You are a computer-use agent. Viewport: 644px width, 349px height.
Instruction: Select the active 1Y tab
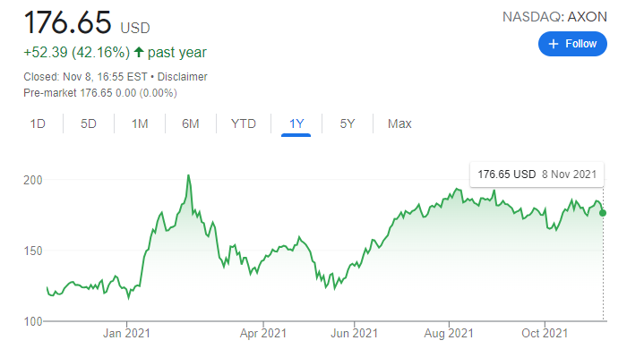(296, 123)
